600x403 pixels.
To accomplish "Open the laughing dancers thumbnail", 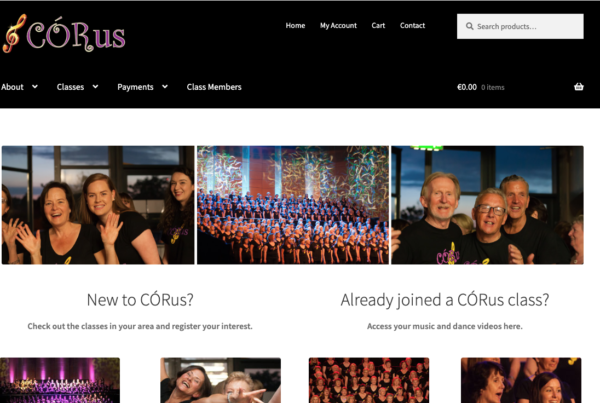I will 220,380.
